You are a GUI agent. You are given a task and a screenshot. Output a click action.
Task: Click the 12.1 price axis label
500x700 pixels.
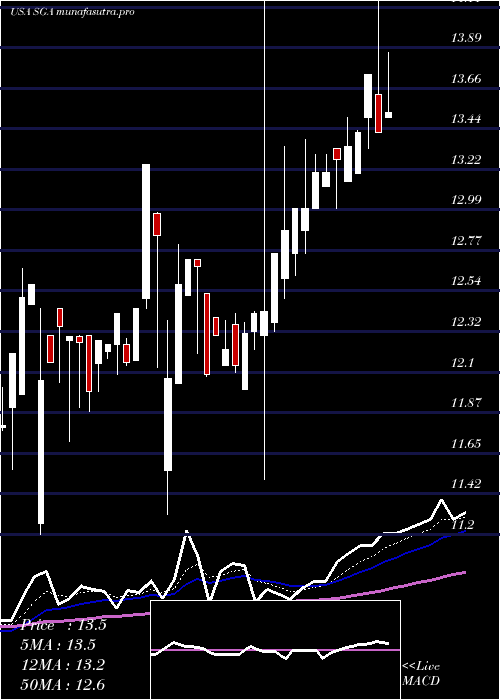click(x=462, y=363)
